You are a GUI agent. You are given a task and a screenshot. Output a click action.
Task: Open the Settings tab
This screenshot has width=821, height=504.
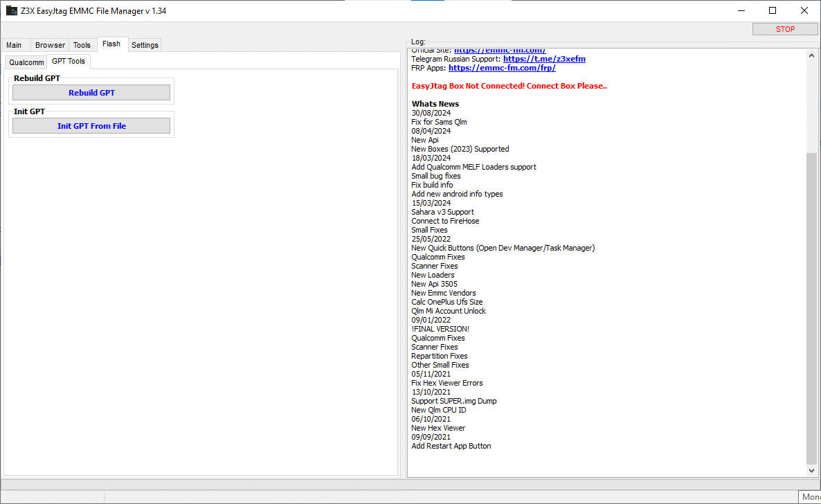tap(145, 45)
